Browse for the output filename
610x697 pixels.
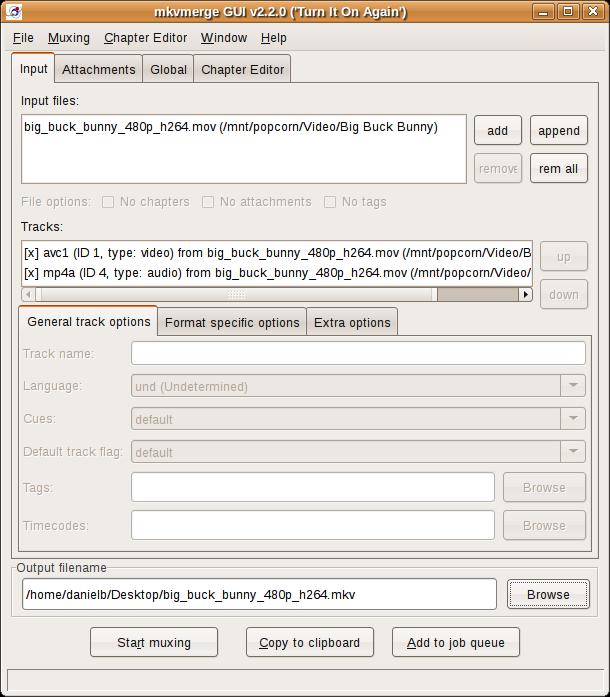548,594
